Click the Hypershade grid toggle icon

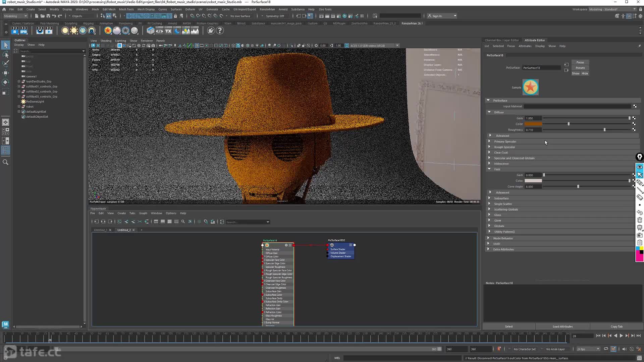[x=199, y=222]
